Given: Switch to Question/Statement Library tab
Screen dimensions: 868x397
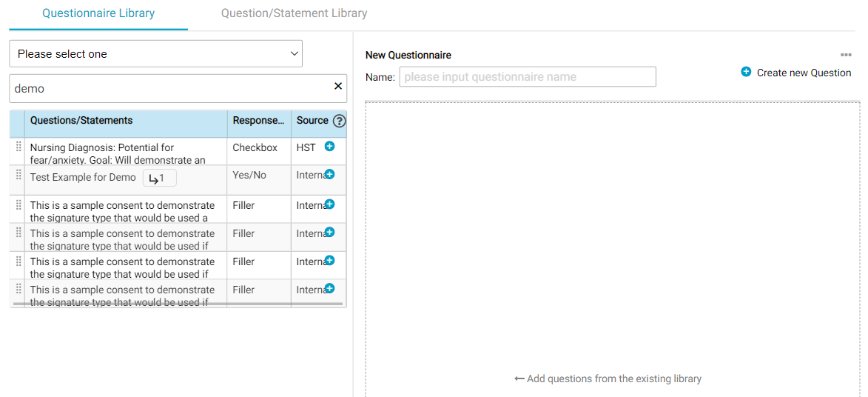Looking at the screenshot, I should (294, 13).
